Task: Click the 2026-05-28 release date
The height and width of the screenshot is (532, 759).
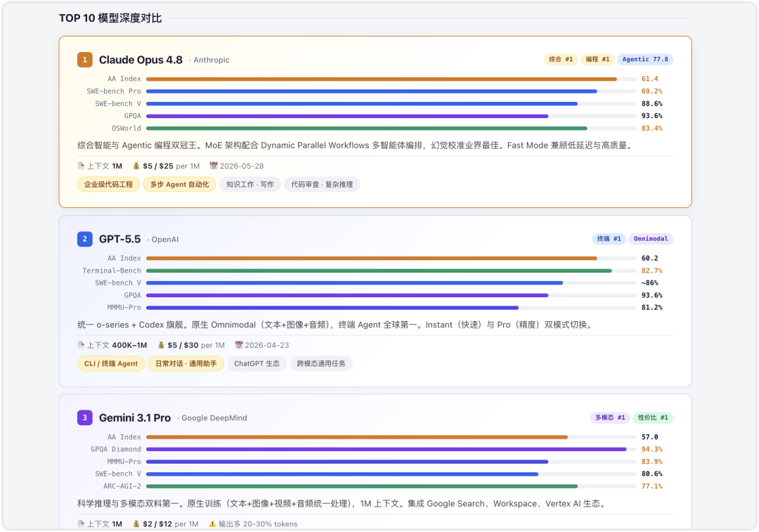Action: [x=242, y=166]
